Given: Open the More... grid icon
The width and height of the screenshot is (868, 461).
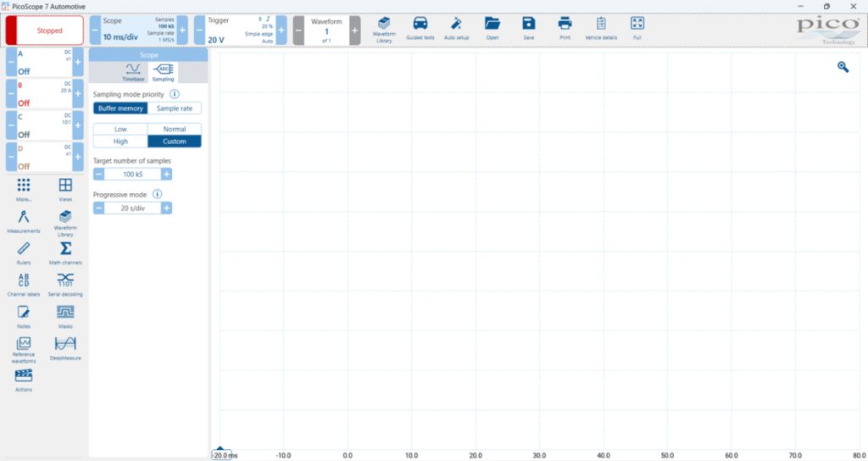Looking at the screenshot, I should pyautogui.click(x=24, y=190).
